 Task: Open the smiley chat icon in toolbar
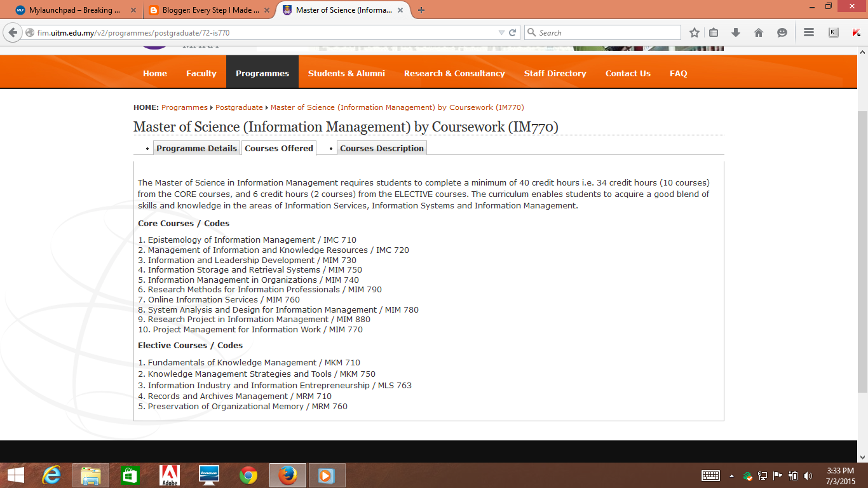click(x=782, y=32)
